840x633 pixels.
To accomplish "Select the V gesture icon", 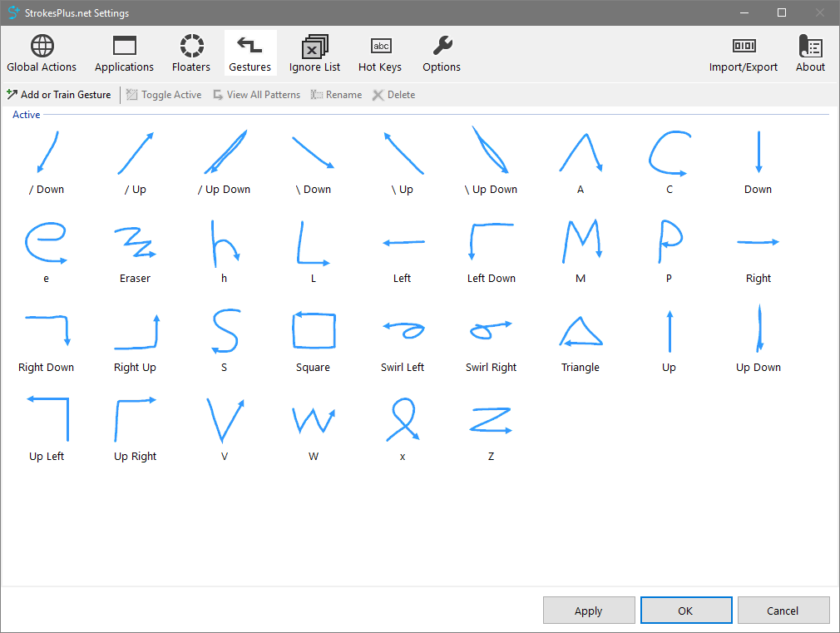I will click(x=225, y=429).
